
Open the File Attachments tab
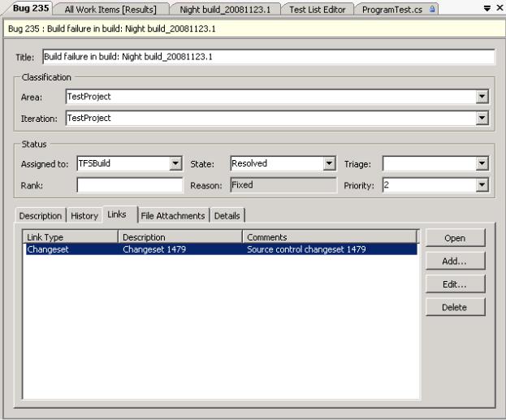point(173,216)
